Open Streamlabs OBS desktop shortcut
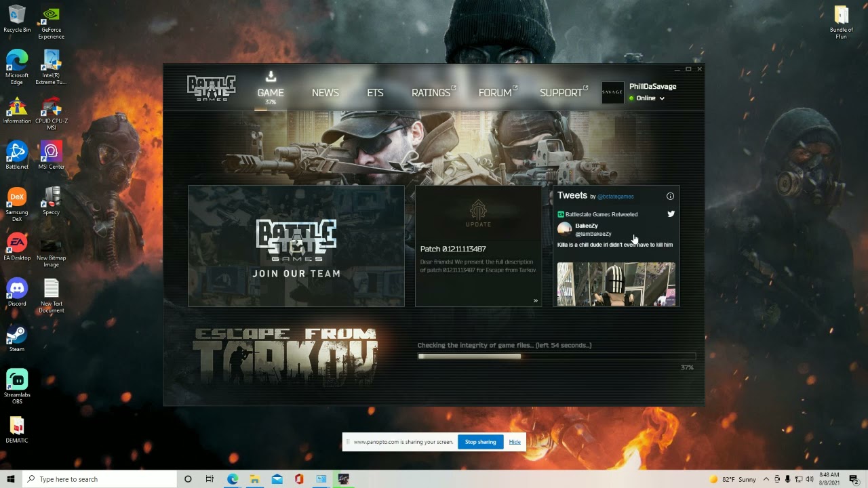 pyautogui.click(x=17, y=387)
